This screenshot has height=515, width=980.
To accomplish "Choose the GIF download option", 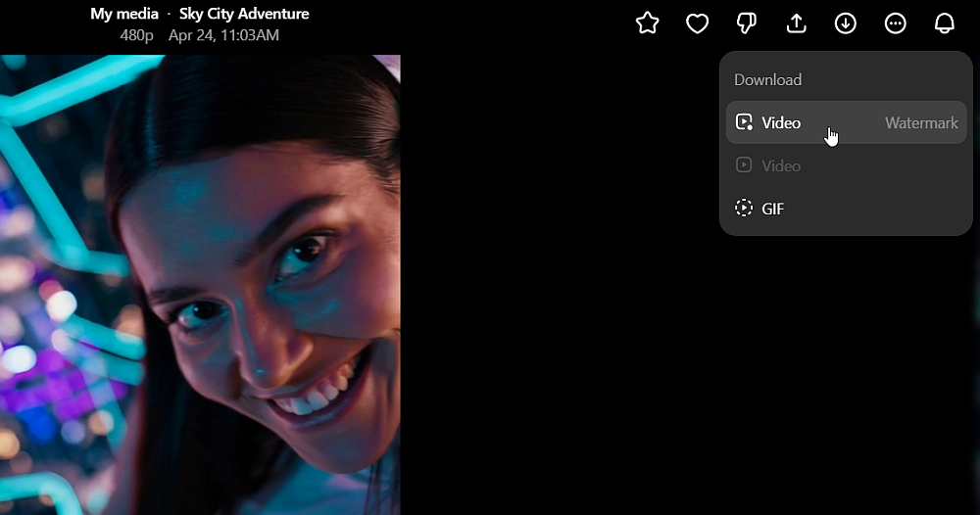I will 773,209.
